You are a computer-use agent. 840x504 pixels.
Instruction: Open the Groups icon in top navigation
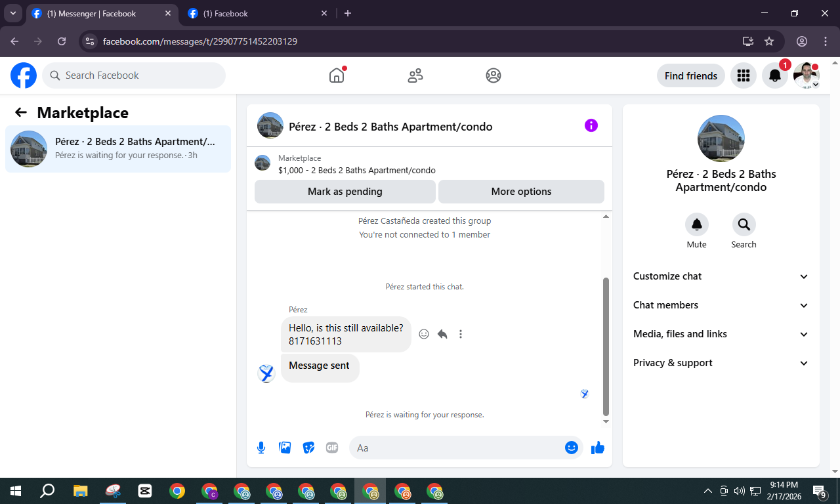click(493, 75)
